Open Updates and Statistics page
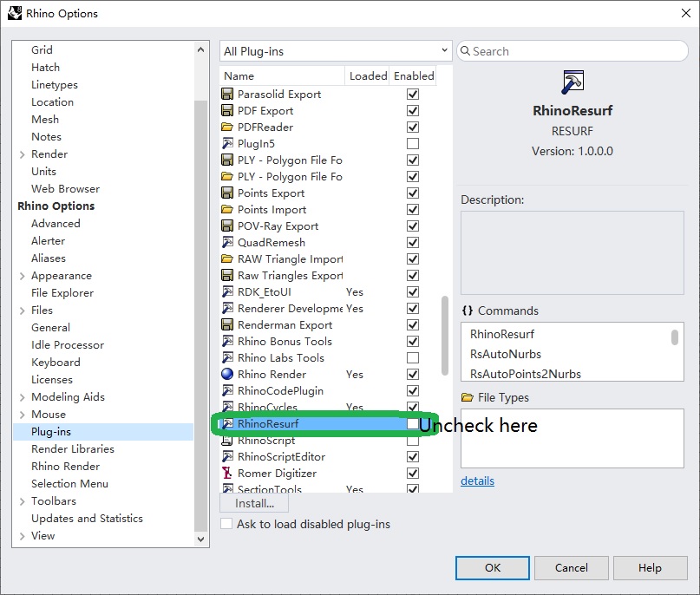Image resolution: width=700 pixels, height=595 pixels. point(87,518)
